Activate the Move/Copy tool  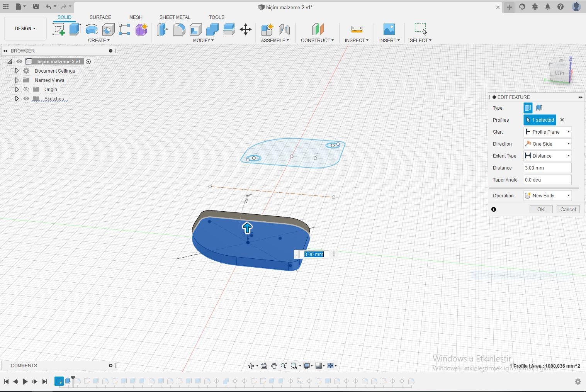[x=246, y=29]
